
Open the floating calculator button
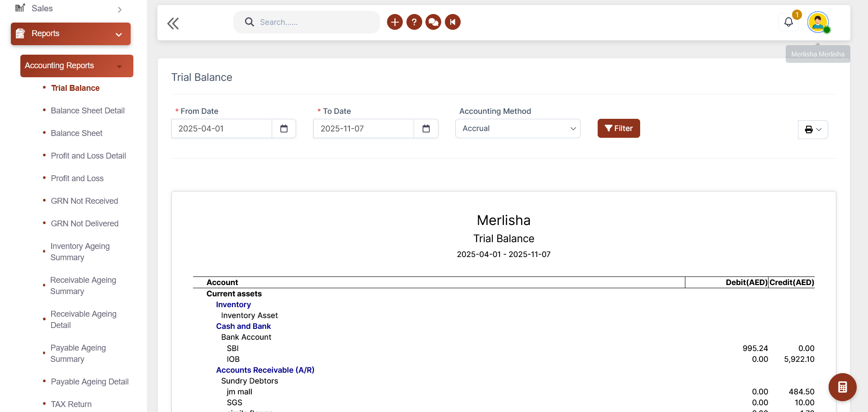(x=842, y=387)
